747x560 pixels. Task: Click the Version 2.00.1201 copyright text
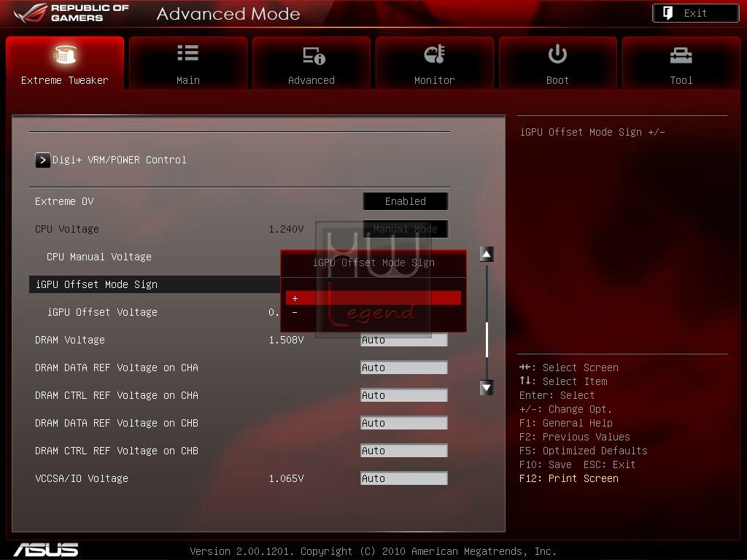[373, 551]
